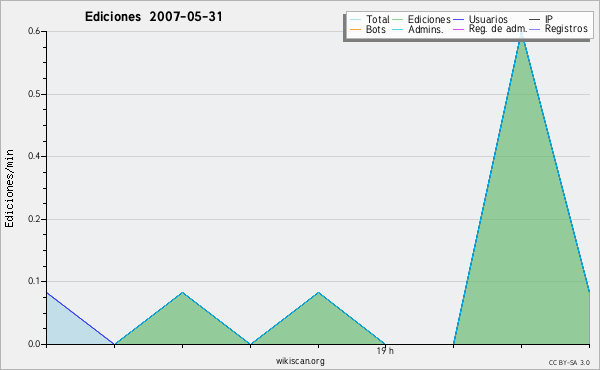Click the dark blue Usuarios legend line

click(458, 20)
